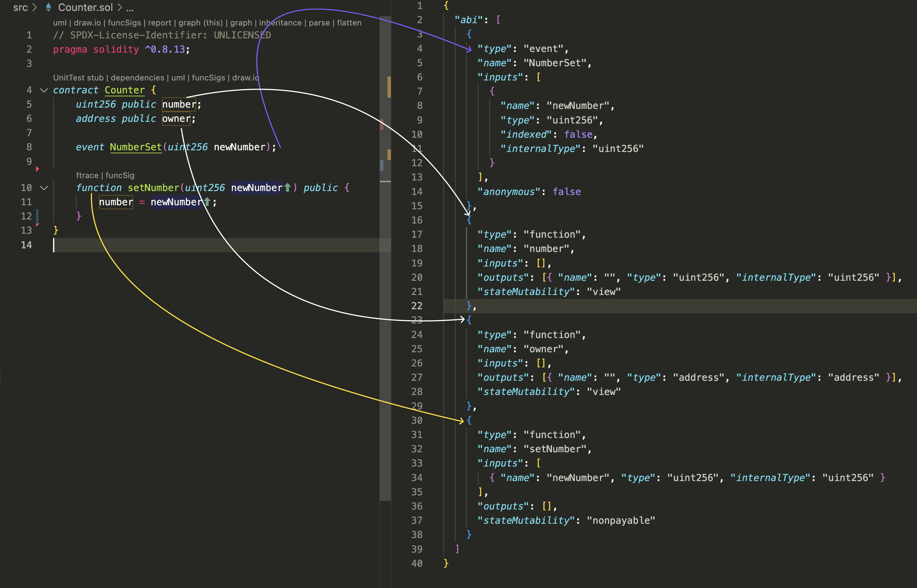The width and height of the screenshot is (917, 588).
Task: Run the "inheritance" code lens action
Action: coord(282,23)
